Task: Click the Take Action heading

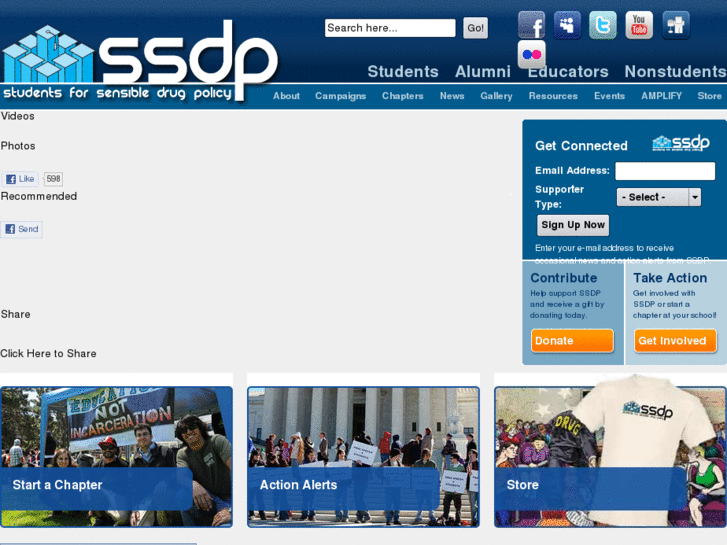Action: (670, 278)
